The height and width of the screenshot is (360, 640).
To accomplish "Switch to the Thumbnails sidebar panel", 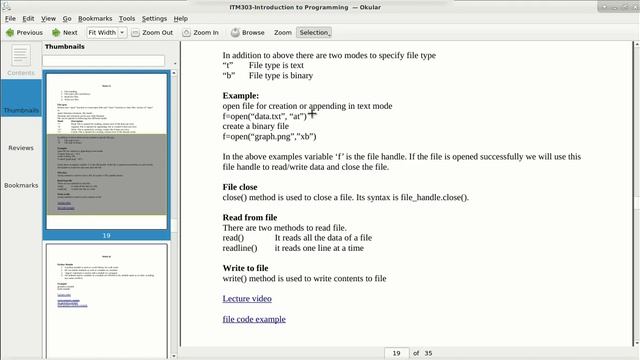I will pyautogui.click(x=21, y=98).
